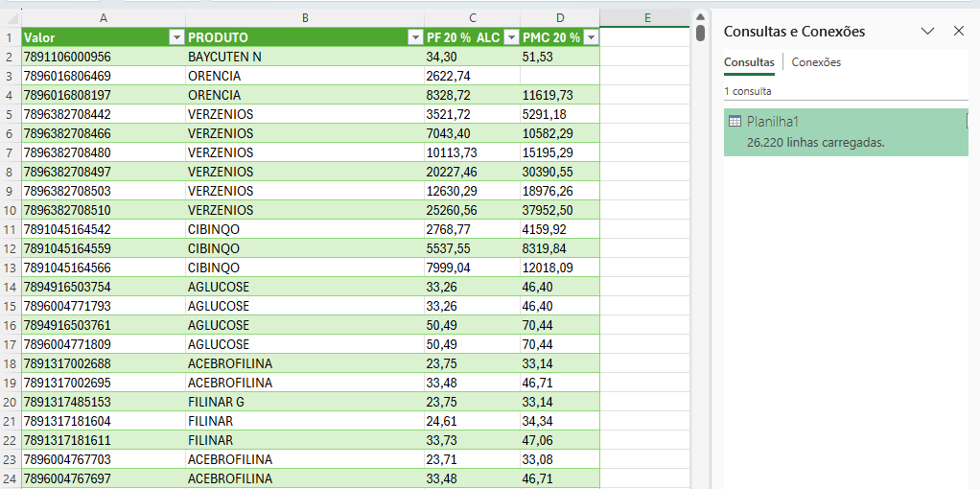Click VERZENIOS in row 8
This screenshot has width=980, height=489.
click(304, 172)
